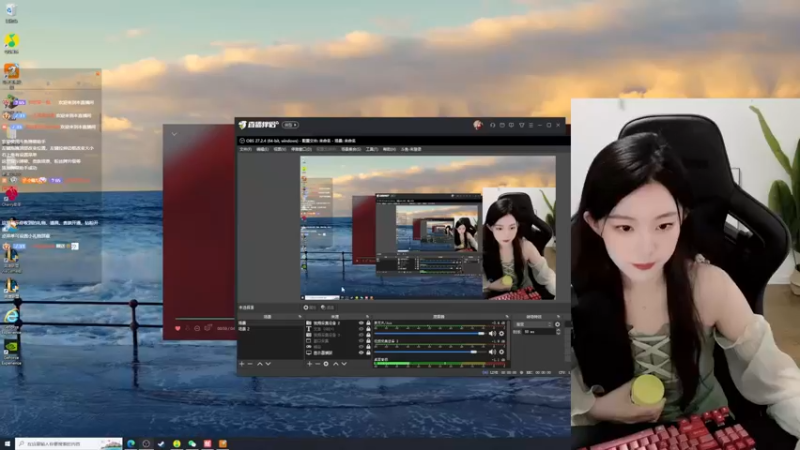Screen dimensions: 800x450
Task: Open source Properties button below preview
Action: 309,308
